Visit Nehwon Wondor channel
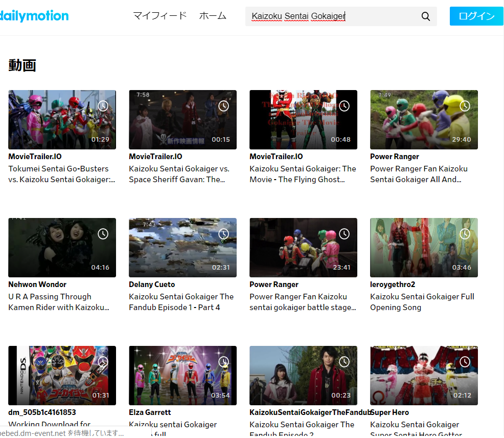Image resolution: width=504 pixels, height=438 pixels. [x=37, y=284]
